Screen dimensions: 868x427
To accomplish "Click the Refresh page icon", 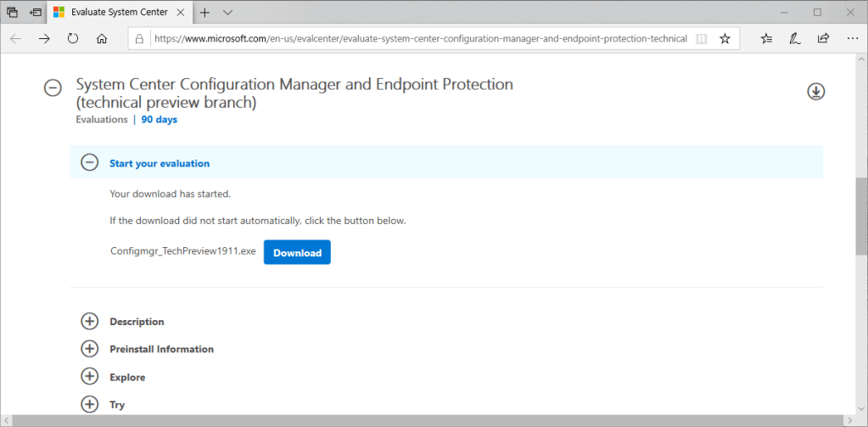I will pyautogui.click(x=73, y=38).
